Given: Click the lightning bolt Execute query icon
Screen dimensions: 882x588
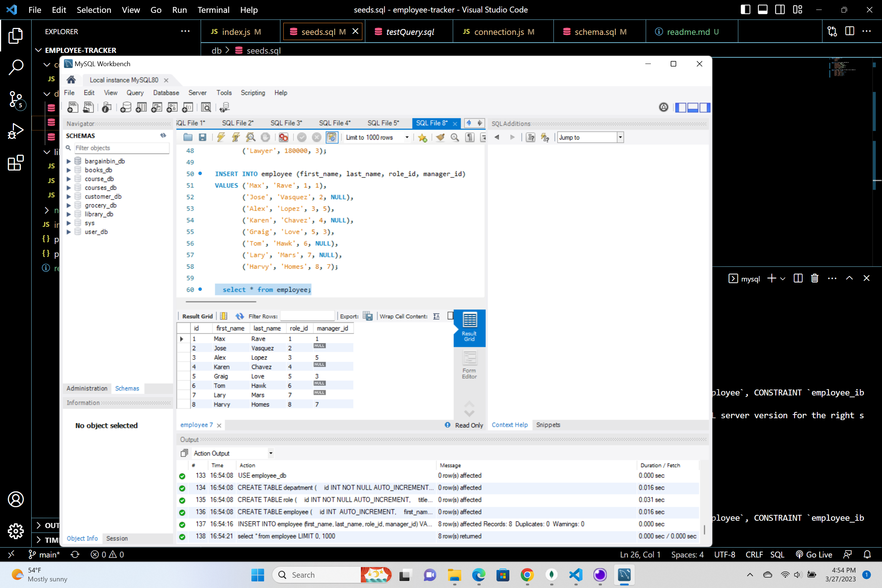Looking at the screenshot, I should (221, 137).
